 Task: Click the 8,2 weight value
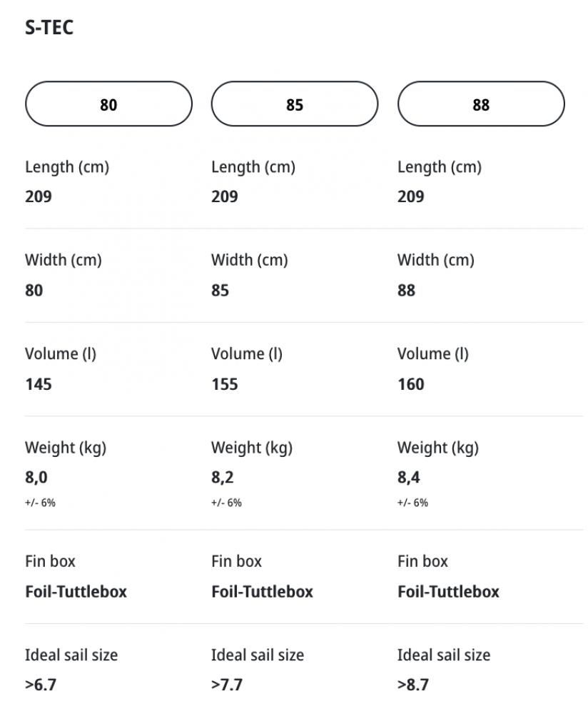click(x=223, y=477)
